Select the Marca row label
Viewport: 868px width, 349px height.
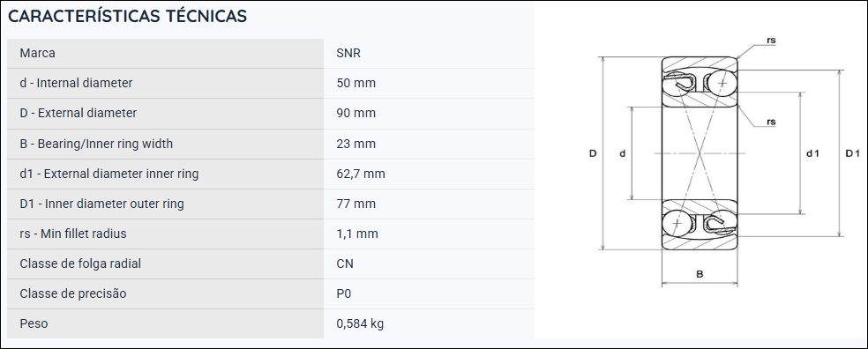[x=37, y=54]
